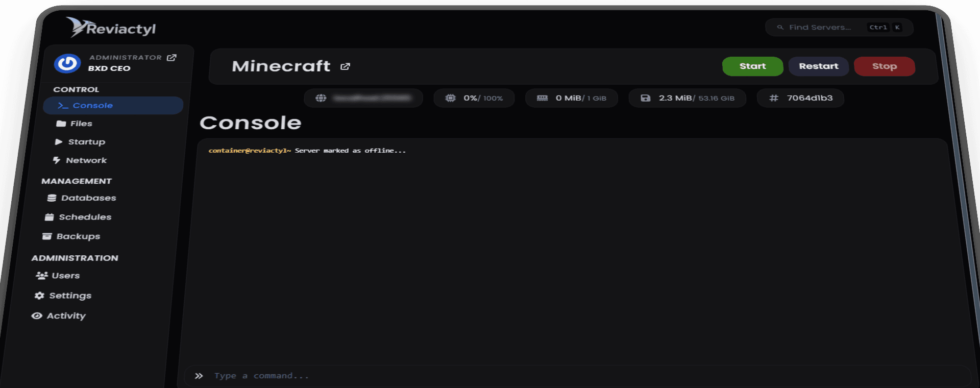Open the Console sidebar item
Screen dimensions: 980x388
coord(113,105)
